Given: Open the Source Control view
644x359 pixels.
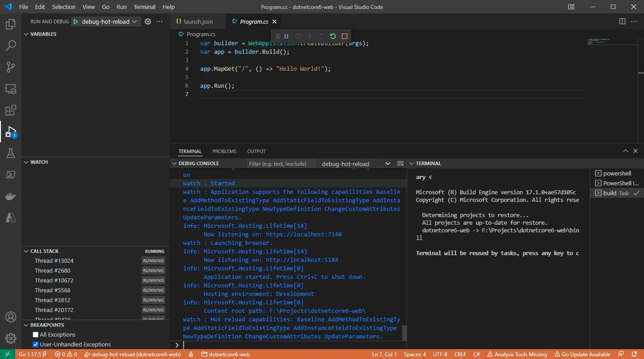Looking at the screenshot, I should point(11,67).
